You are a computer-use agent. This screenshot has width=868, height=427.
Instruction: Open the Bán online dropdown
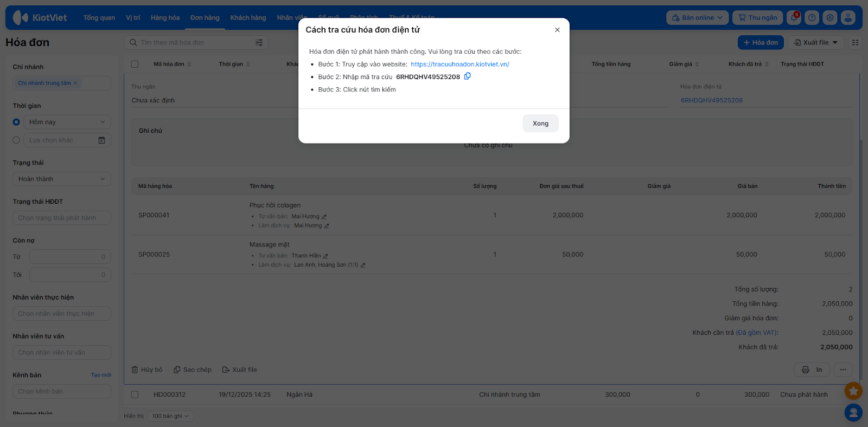pyautogui.click(x=697, y=18)
